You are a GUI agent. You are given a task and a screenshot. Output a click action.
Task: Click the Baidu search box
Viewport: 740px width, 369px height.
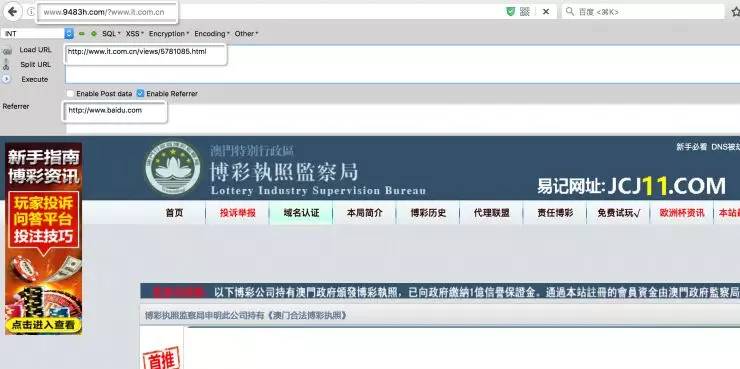(x=642, y=12)
